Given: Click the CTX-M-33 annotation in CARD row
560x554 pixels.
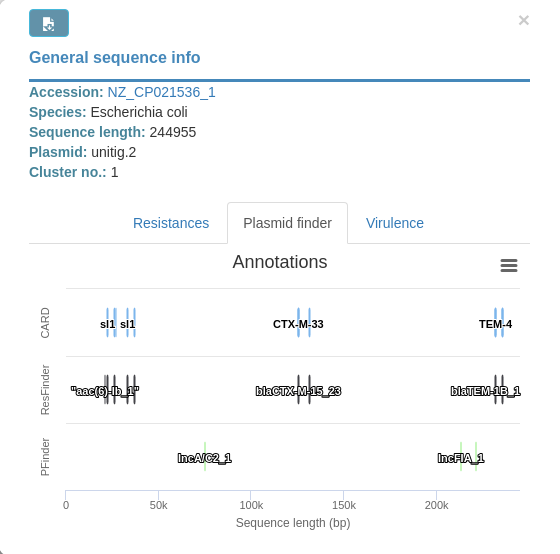Looking at the screenshot, I should point(298,324).
